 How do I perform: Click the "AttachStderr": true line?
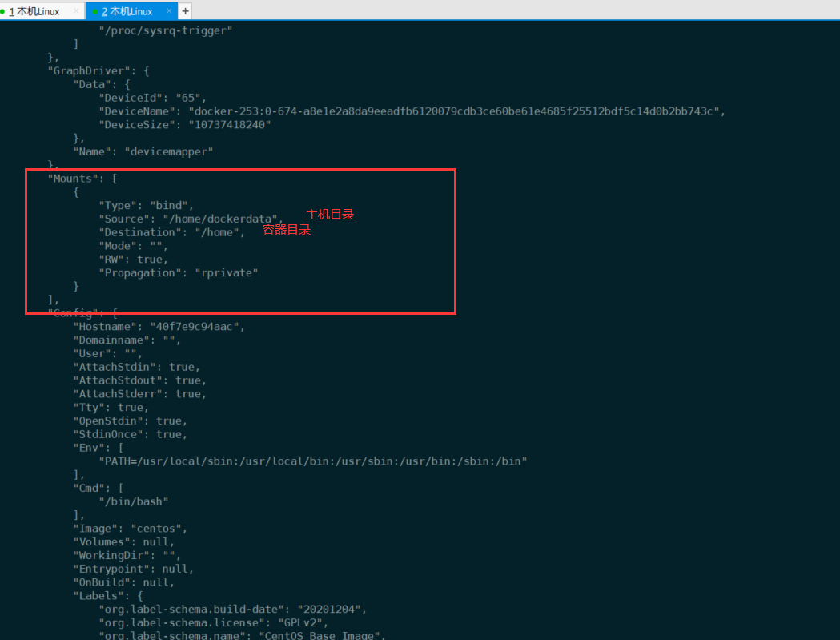(140, 393)
